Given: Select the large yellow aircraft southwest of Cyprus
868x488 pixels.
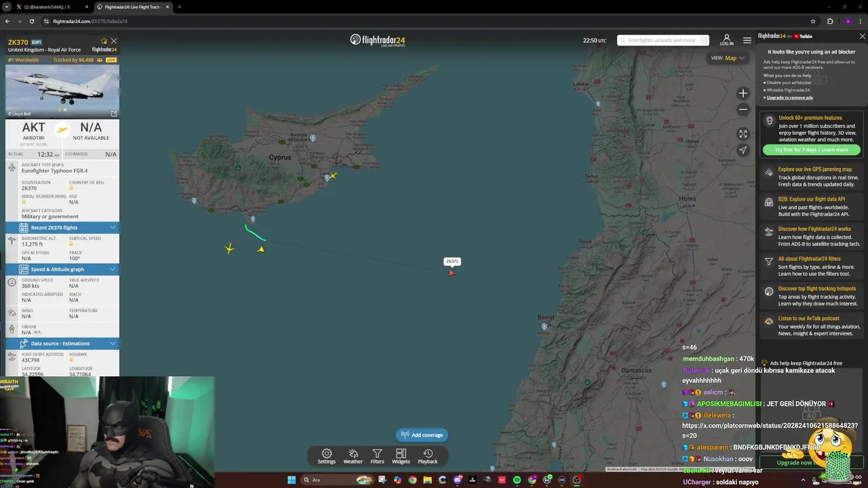Looking at the screenshot, I should (x=230, y=249).
